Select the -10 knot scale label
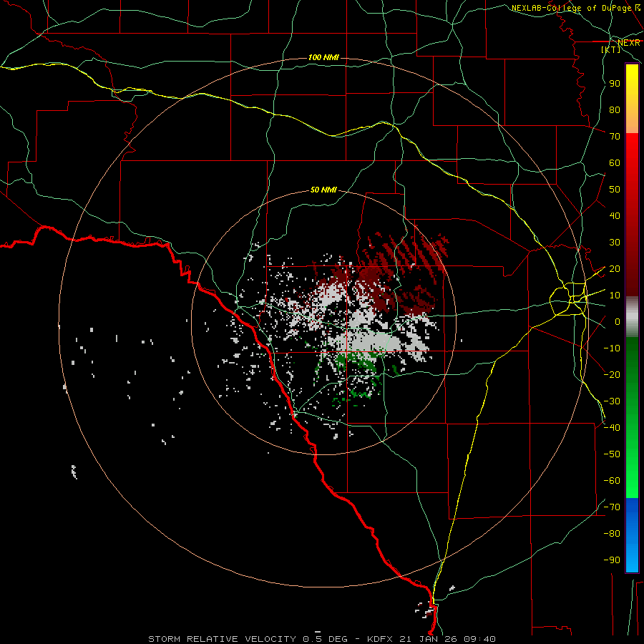This screenshot has width=644, height=644. point(612,348)
